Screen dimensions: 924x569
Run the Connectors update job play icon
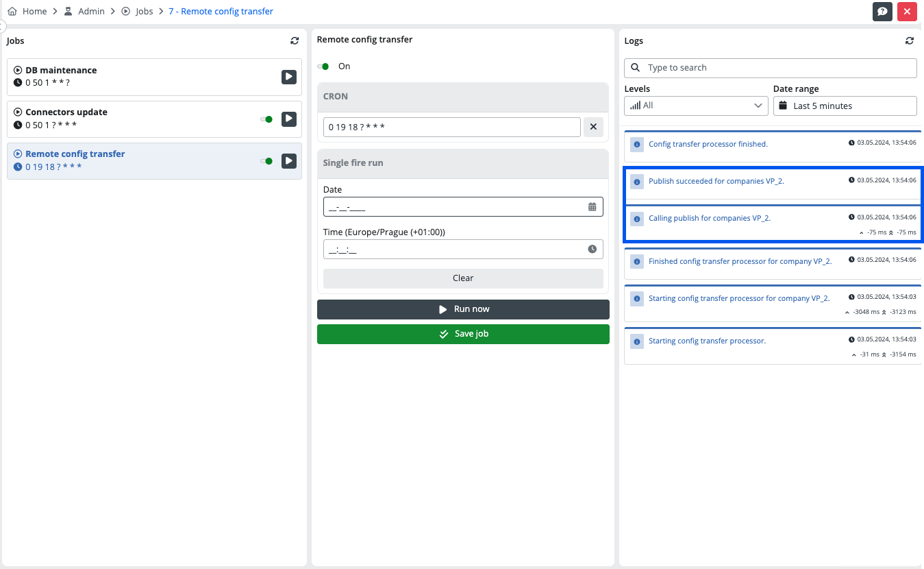pyautogui.click(x=289, y=119)
